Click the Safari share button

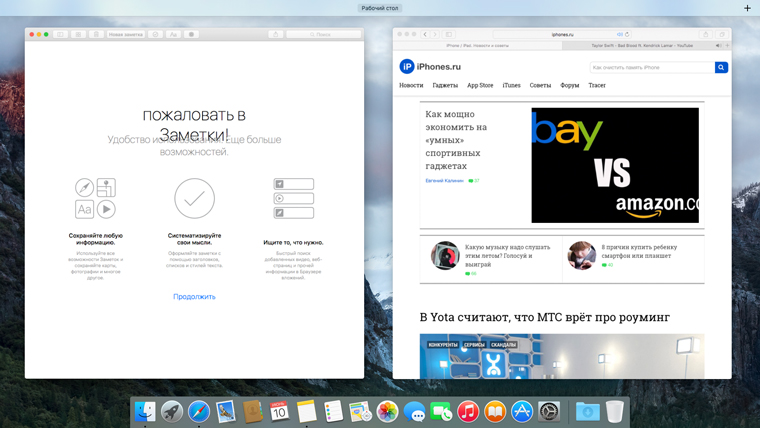tap(706, 34)
